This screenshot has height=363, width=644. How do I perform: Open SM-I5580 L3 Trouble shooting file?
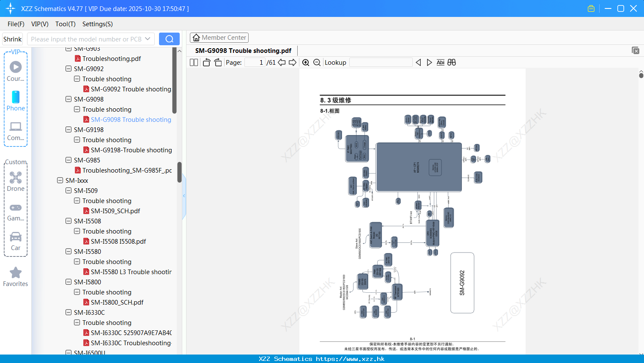[127, 272]
